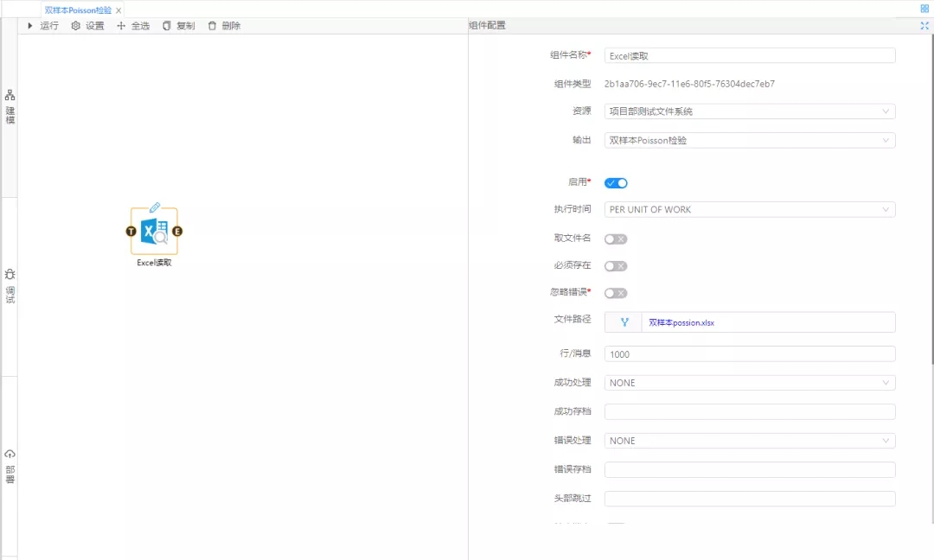Expand the 执行时间 dropdown
This screenshot has height=560, width=934.
click(749, 210)
